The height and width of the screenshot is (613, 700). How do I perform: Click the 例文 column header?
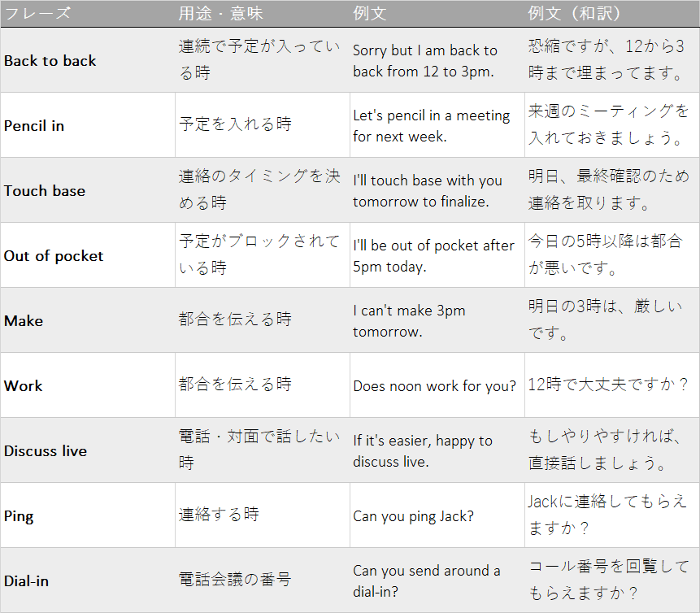[370, 14]
